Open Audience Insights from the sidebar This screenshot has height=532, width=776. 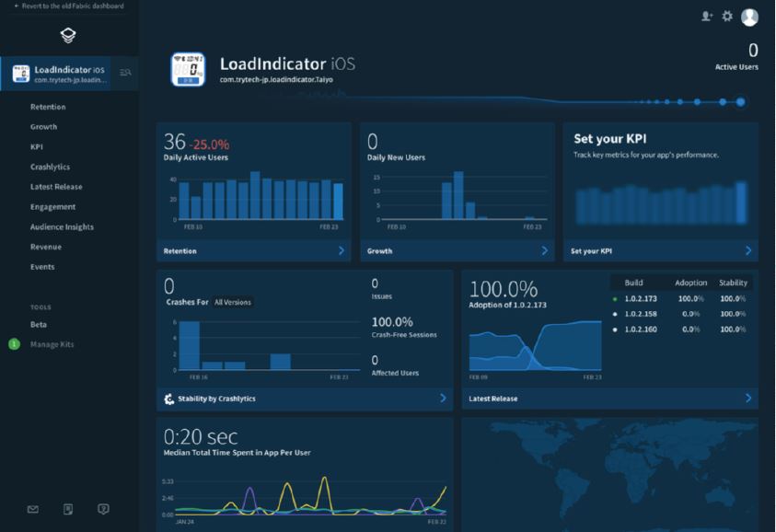62,226
